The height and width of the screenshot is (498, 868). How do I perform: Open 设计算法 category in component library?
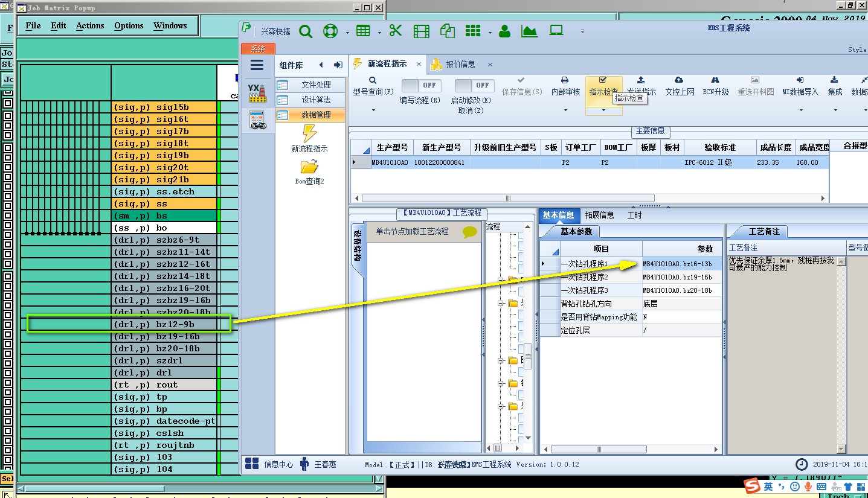pos(310,100)
